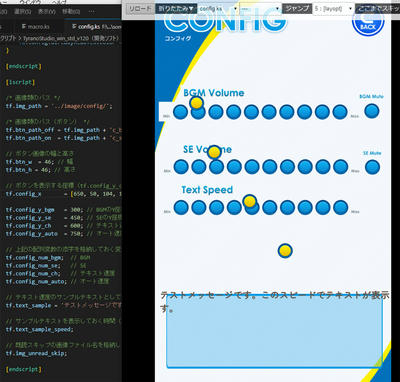Open the config.ks file dropdown
Viewport: 400px width, 382px height.
(x=218, y=9)
